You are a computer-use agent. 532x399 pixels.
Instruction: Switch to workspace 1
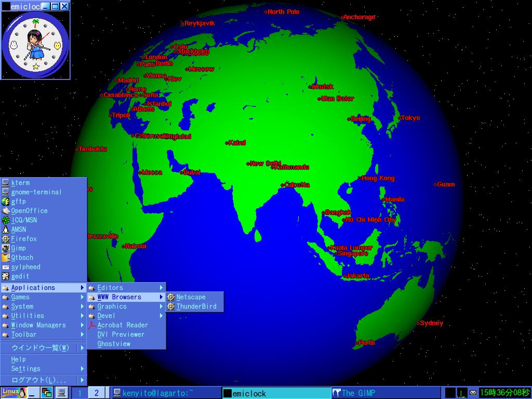tap(79, 393)
